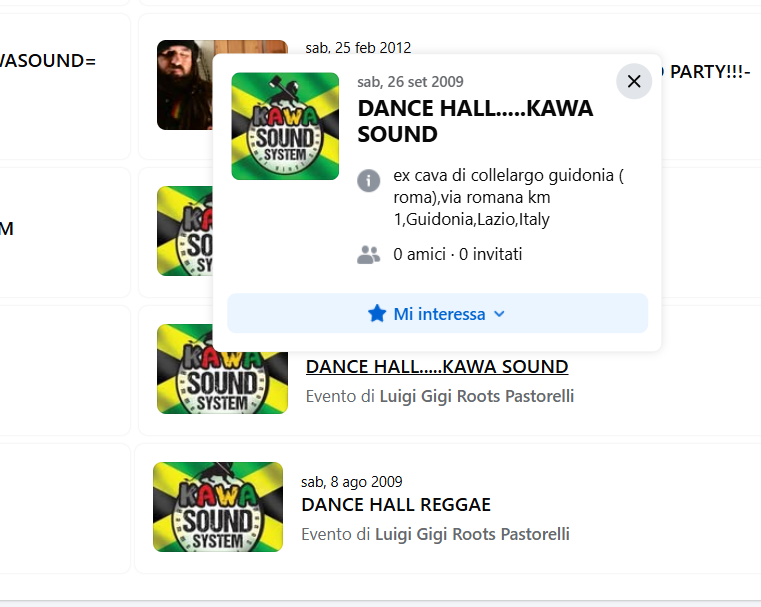Image resolution: width=761 pixels, height=607 pixels.
Task: Click the friends icon beside 0 amici
Action: [369, 255]
